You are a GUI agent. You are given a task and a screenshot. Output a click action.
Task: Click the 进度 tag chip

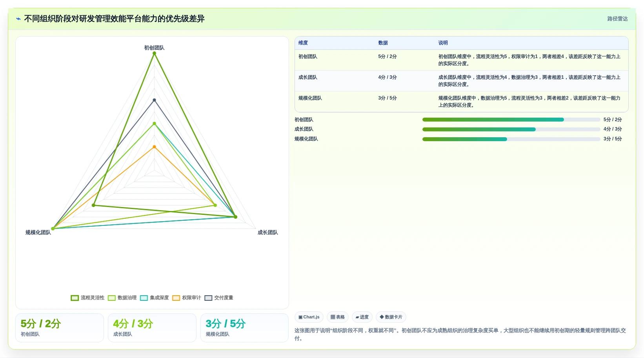tap(362, 317)
